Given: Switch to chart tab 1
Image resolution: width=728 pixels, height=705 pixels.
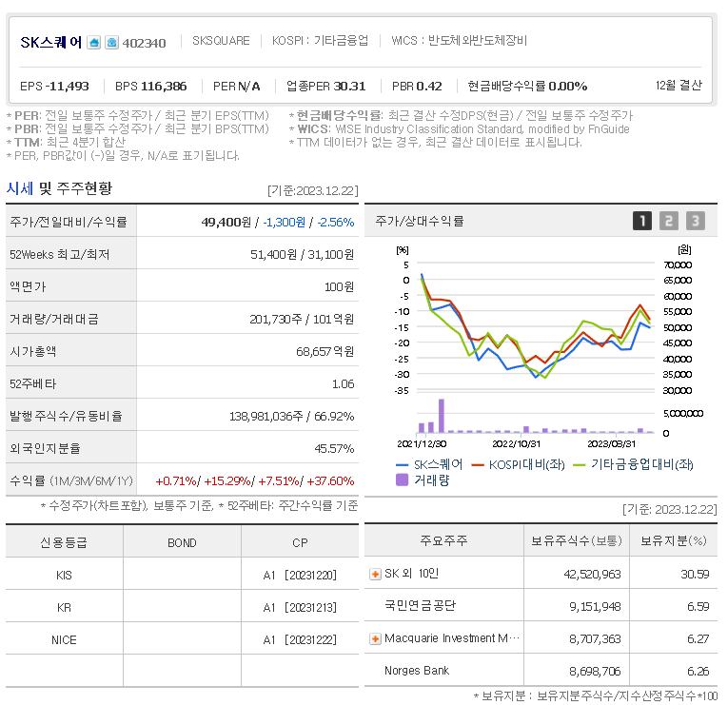Looking at the screenshot, I should pyautogui.click(x=642, y=221).
